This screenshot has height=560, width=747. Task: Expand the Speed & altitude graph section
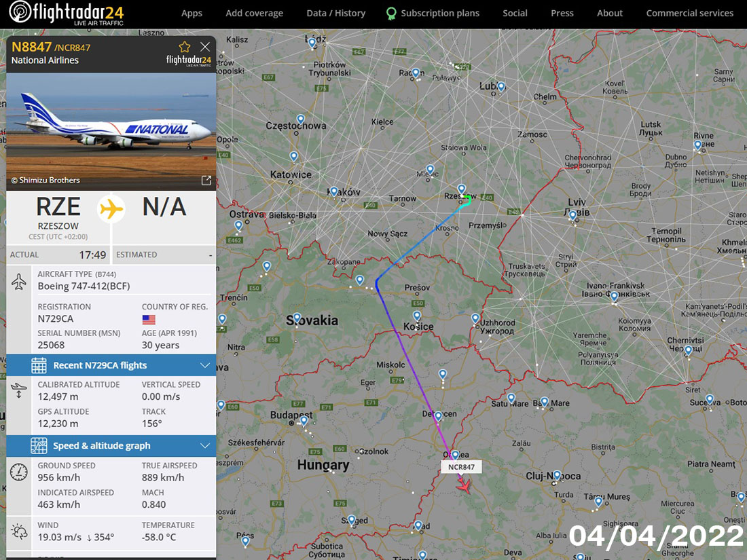(111, 446)
